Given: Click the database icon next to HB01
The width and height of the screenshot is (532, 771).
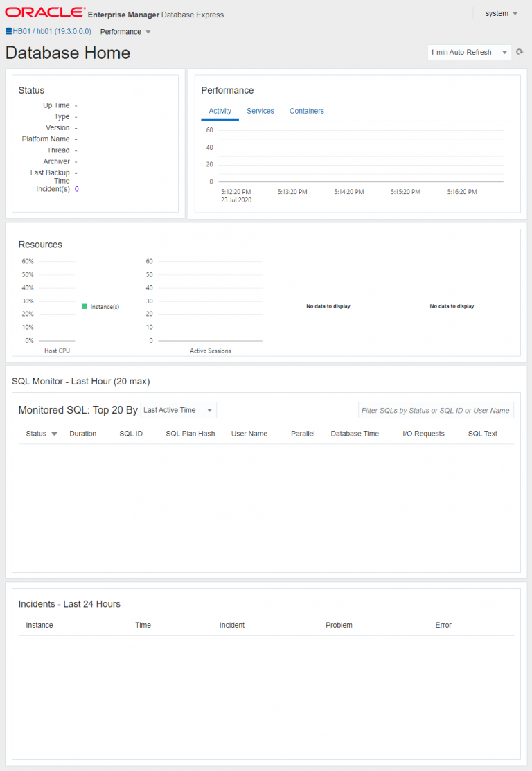Looking at the screenshot, I should [x=8, y=31].
